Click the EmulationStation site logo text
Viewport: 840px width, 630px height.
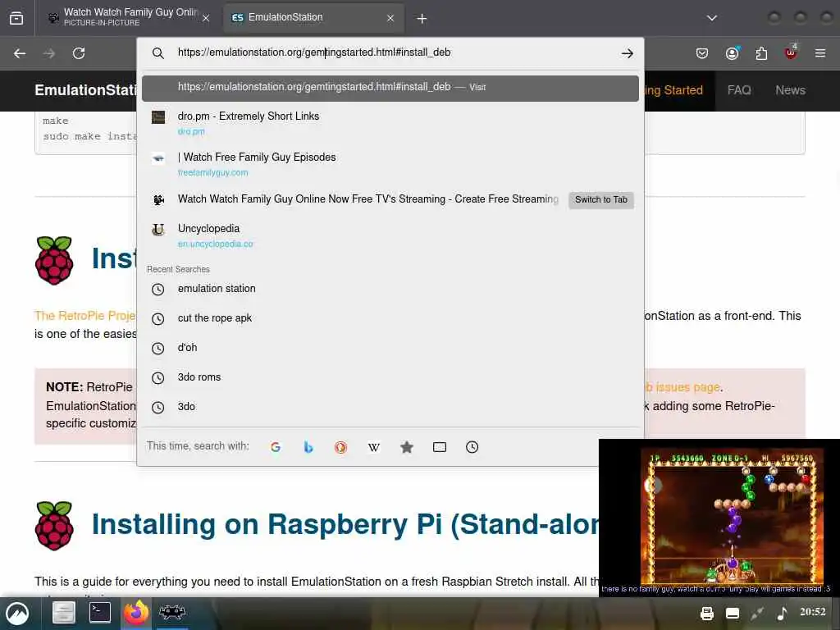(x=85, y=90)
